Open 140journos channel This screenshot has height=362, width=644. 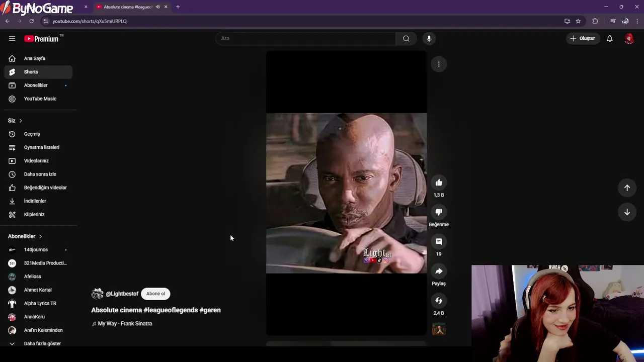38,249
